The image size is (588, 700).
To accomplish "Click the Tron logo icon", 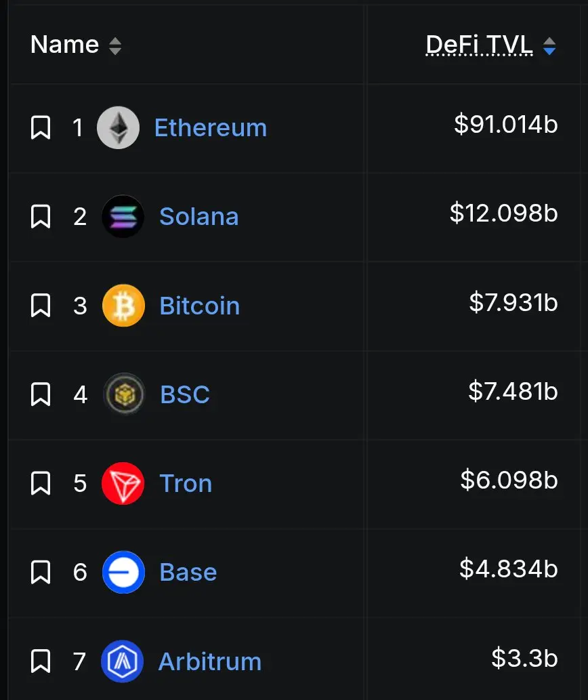I will [123, 483].
